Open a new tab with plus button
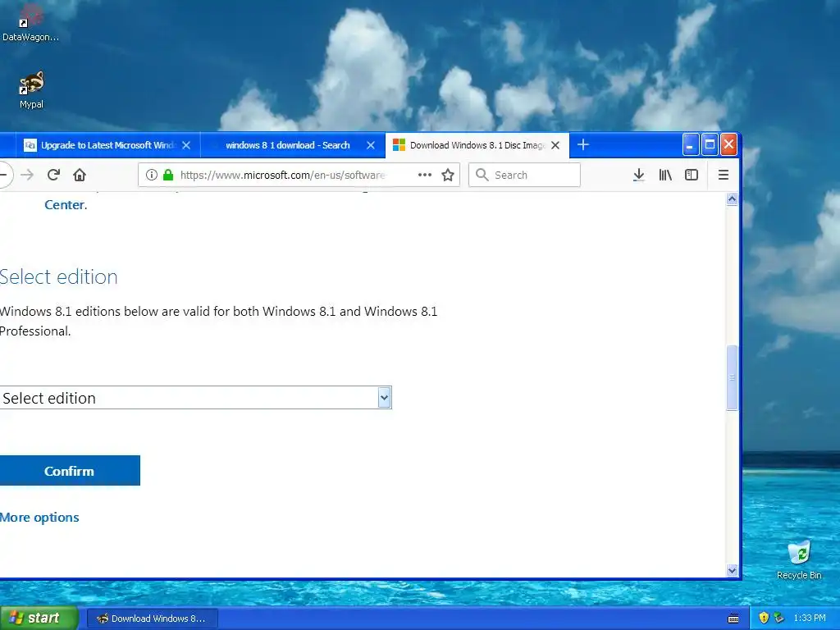 point(583,144)
